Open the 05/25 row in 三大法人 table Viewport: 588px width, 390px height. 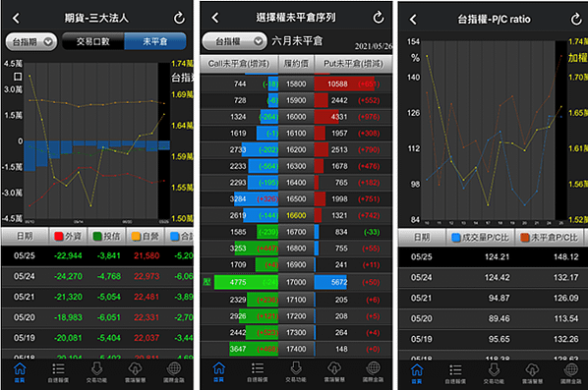(x=97, y=255)
